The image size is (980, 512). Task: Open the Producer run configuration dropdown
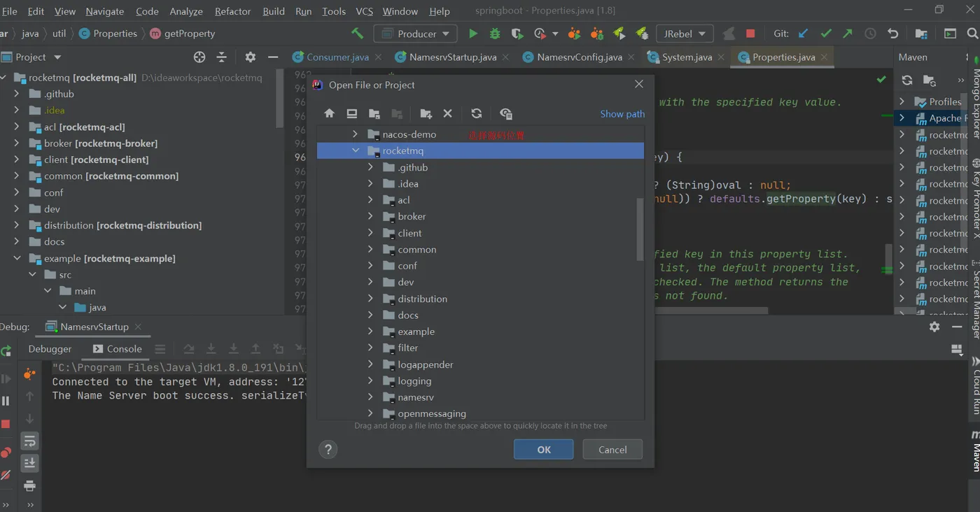[416, 34]
